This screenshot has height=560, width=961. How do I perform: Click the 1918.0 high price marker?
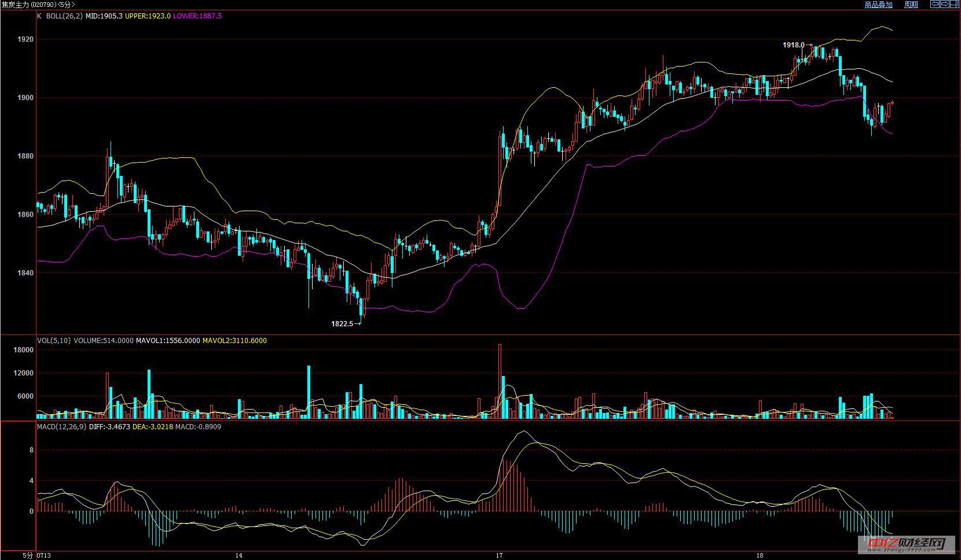coord(793,45)
